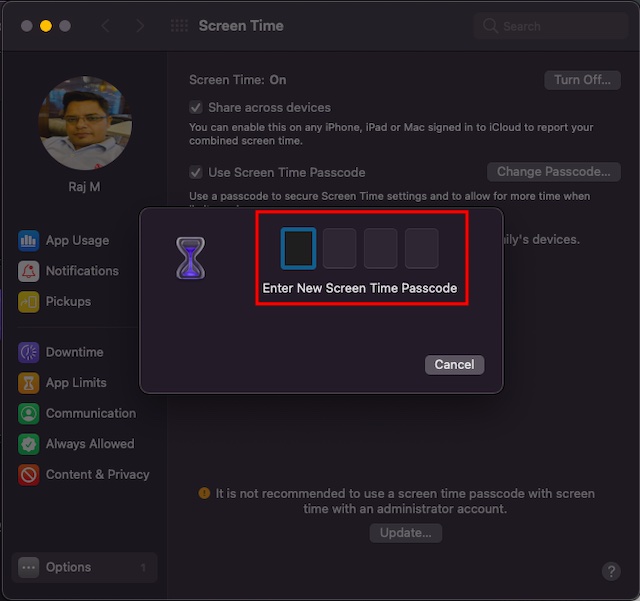Open Content & Privacy restriction icon
The width and height of the screenshot is (640, 601).
click(29, 475)
